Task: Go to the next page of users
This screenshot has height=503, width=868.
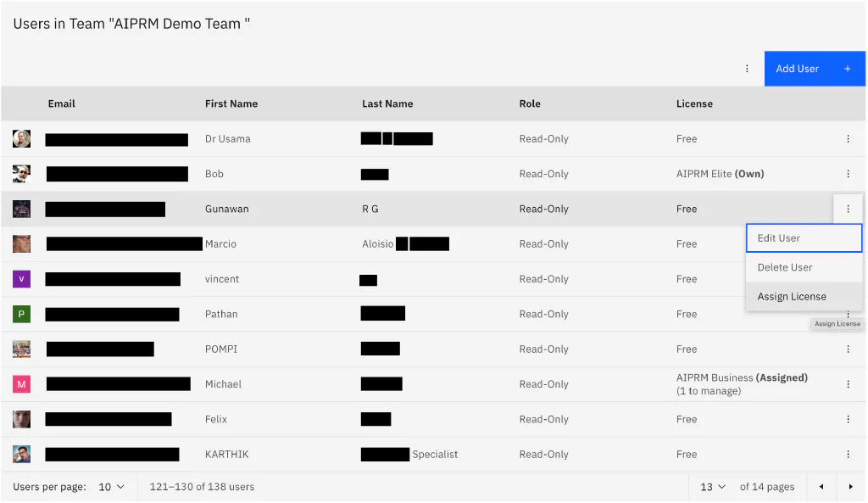Action: coord(850,487)
